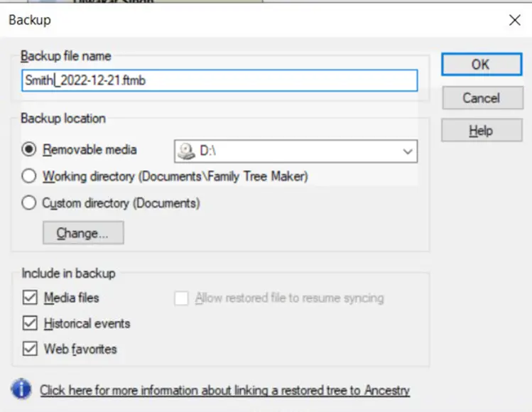
Task: Toggle the Historical events checkbox
Action: click(x=29, y=323)
